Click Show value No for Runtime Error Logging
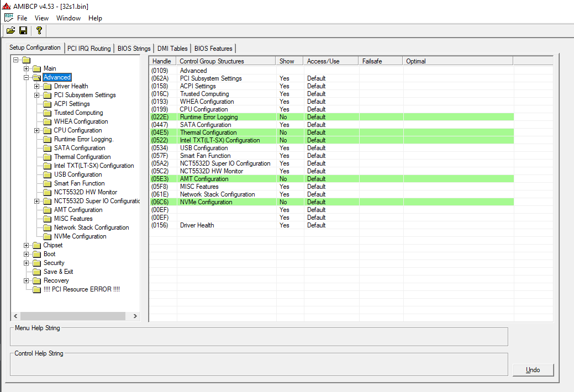Screen dimensions: 574x392 283,117
